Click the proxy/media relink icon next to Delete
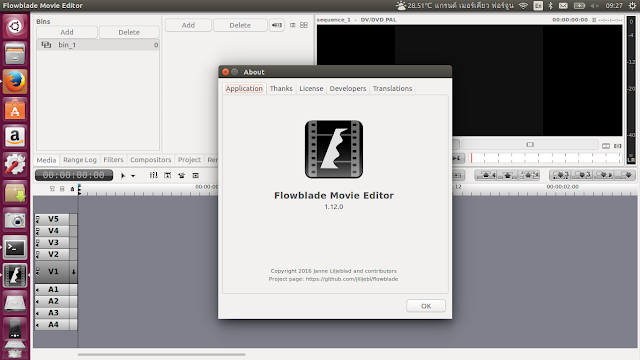Screen dimensions: 640x360 click(x=277, y=25)
